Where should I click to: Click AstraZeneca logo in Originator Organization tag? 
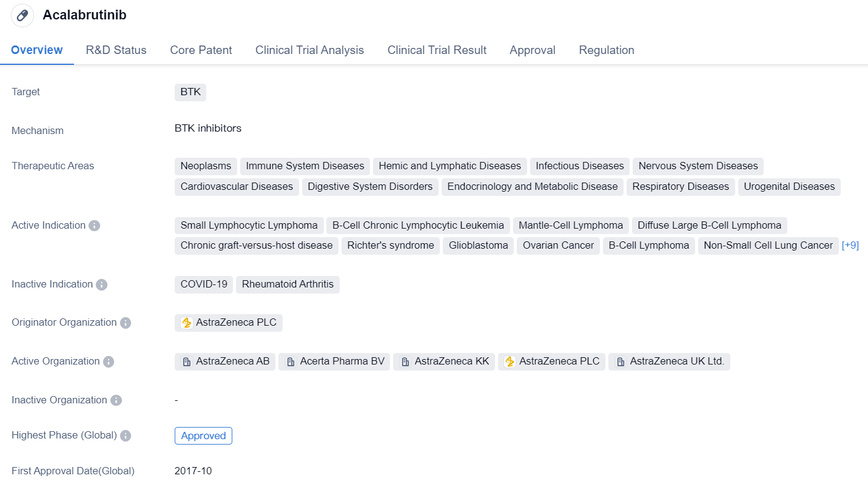[x=187, y=323]
